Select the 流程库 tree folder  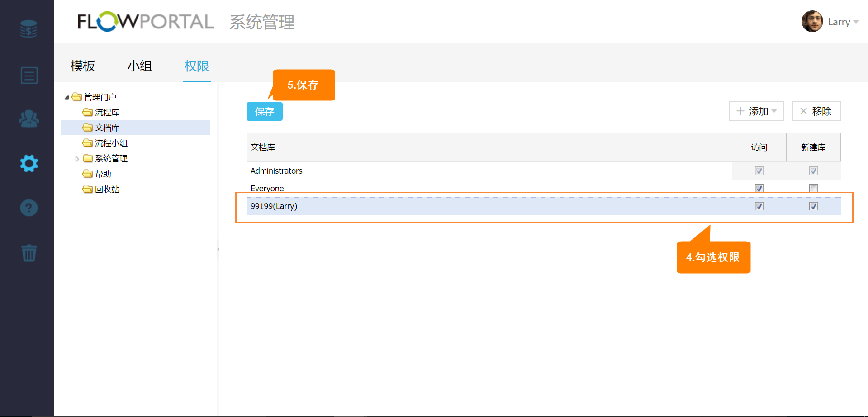point(107,113)
